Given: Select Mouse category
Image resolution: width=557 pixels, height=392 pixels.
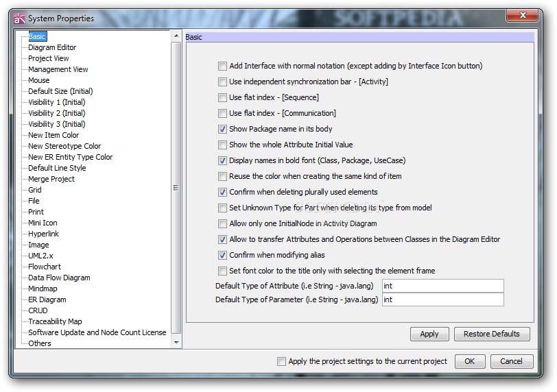Looking at the screenshot, I should pyautogui.click(x=38, y=81).
